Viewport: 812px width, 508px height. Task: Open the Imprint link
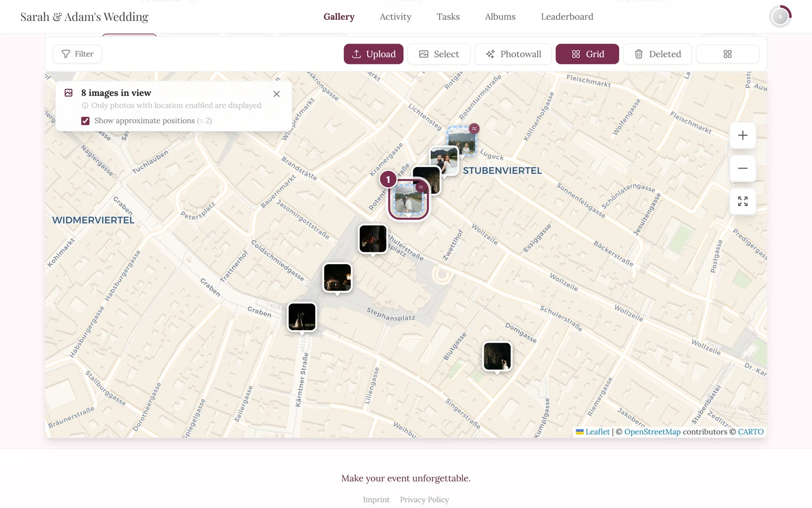point(376,500)
